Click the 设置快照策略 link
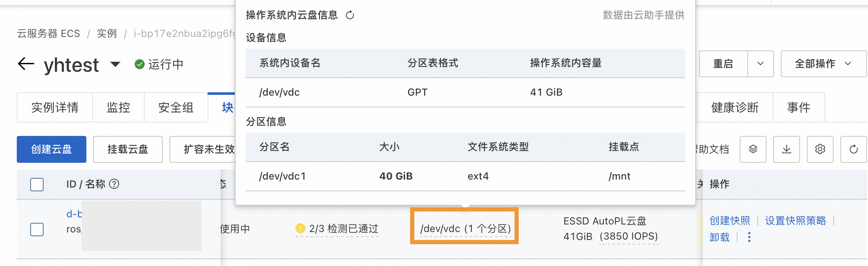 pyautogui.click(x=795, y=221)
